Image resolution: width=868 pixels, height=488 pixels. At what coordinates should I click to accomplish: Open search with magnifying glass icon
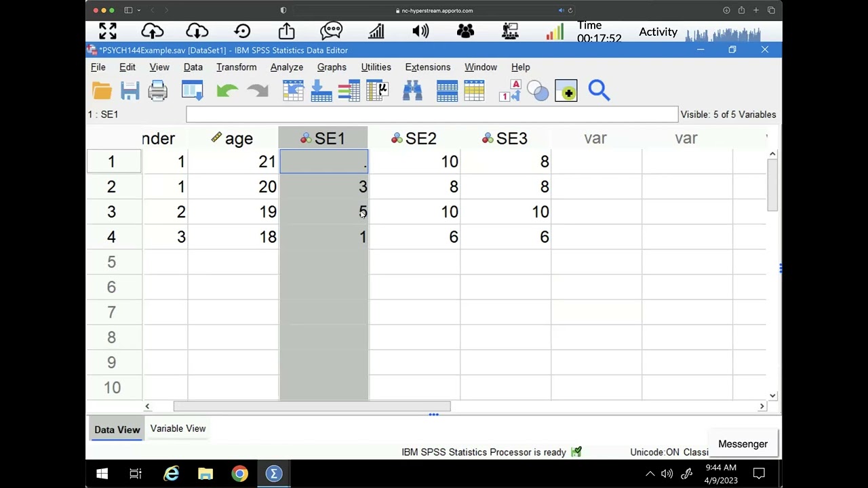[x=599, y=91]
